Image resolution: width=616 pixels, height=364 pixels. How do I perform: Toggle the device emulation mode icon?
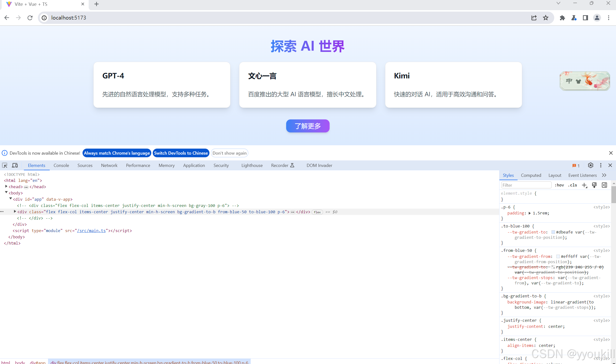(x=15, y=165)
